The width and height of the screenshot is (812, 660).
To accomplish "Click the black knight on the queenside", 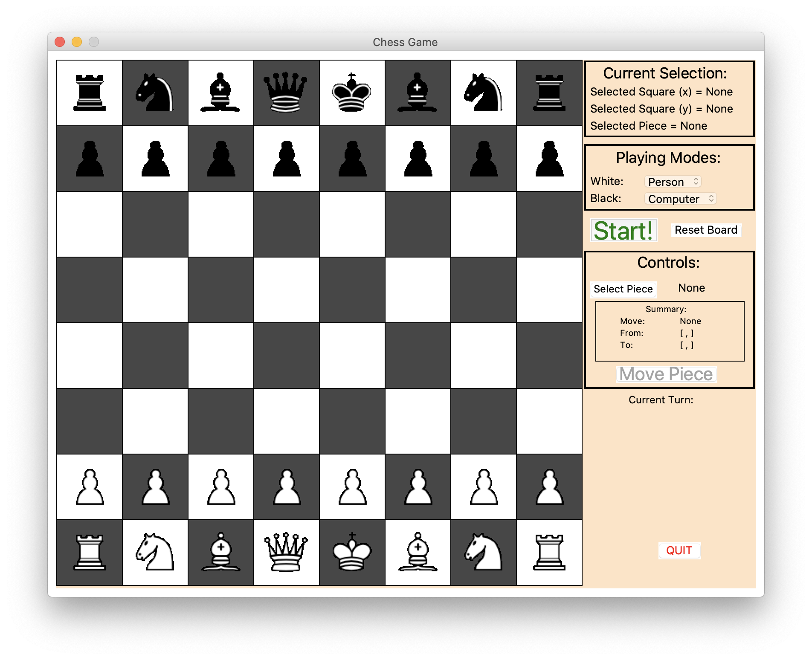I will (x=155, y=93).
